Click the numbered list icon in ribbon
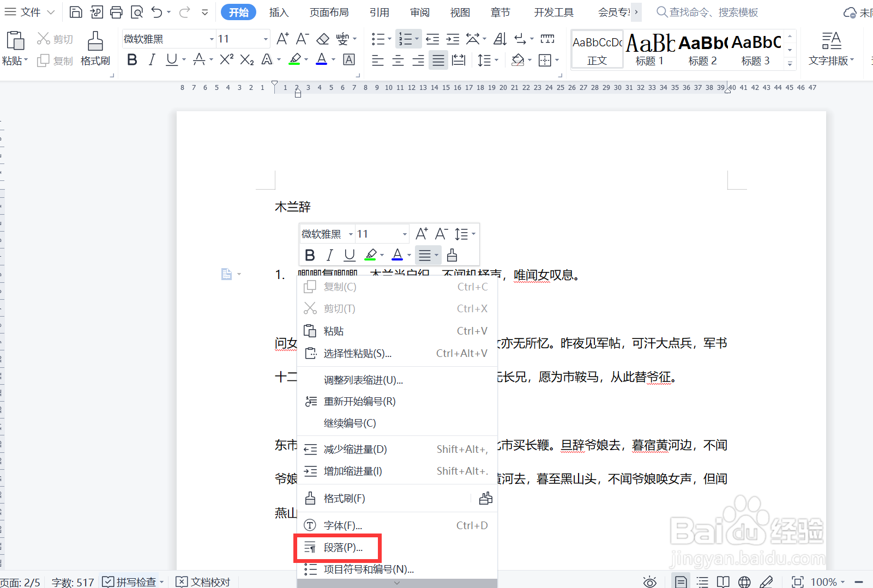This screenshot has width=873, height=588. click(405, 39)
